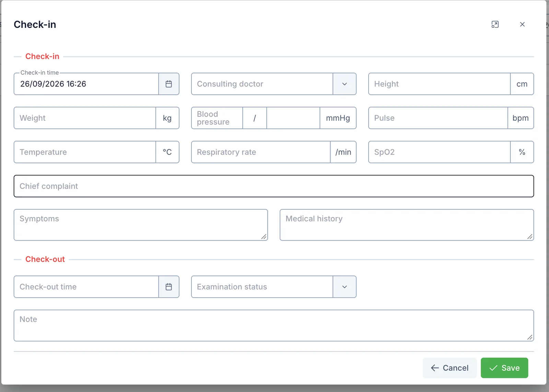Close the Check-in dialog
Screen dimensions: 549x392
pyautogui.click(x=522, y=24)
